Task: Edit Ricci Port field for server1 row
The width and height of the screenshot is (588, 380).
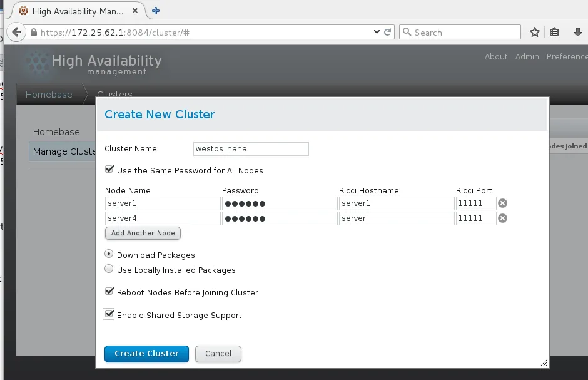Action: coord(476,203)
